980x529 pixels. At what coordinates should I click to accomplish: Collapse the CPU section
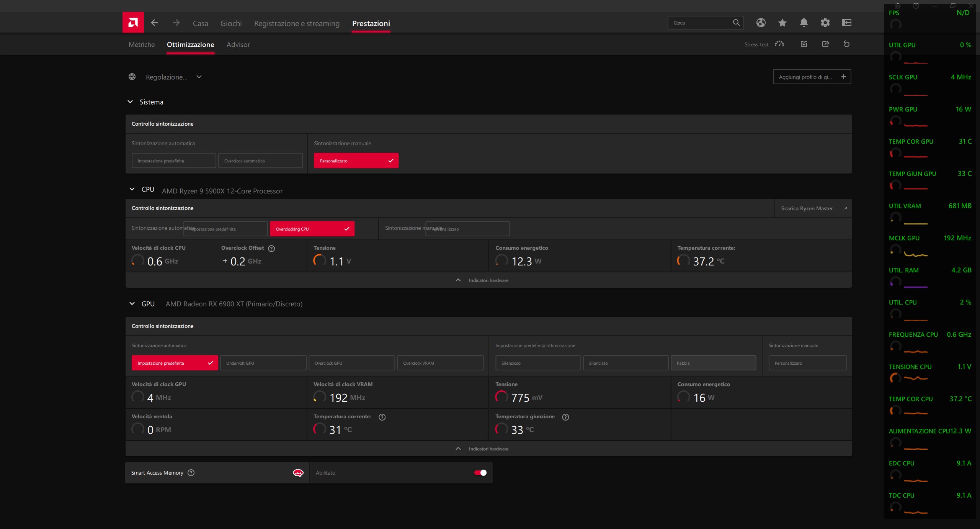(132, 189)
